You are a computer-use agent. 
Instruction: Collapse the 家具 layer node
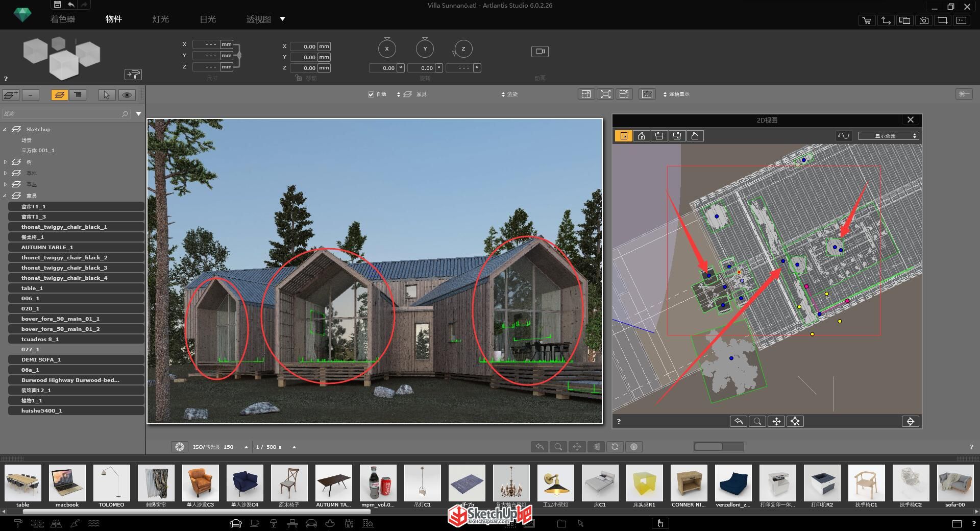[x=5, y=196]
